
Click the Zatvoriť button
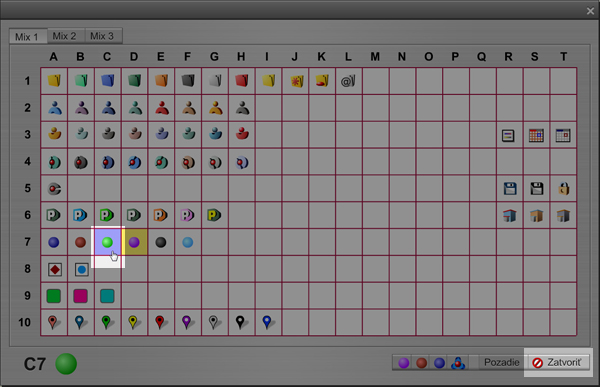[x=558, y=363]
